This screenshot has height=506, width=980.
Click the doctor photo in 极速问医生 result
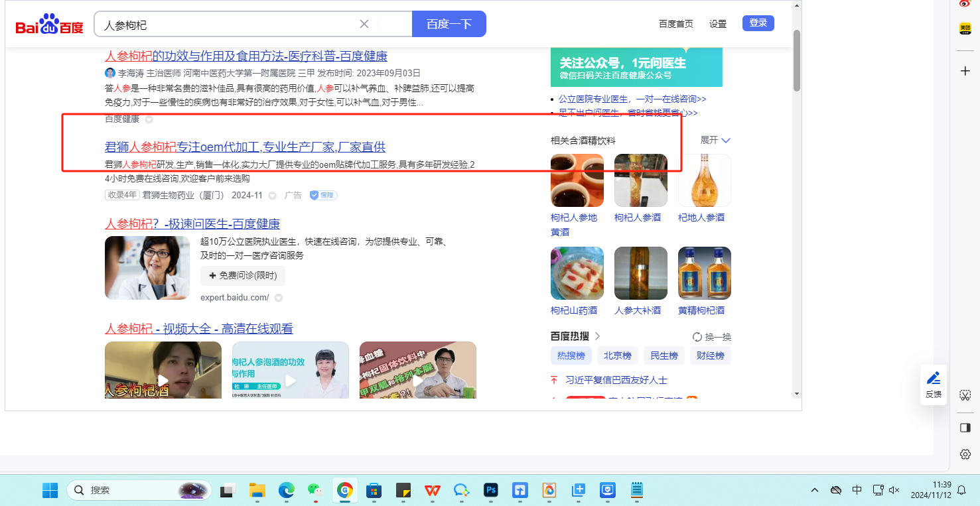(x=147, y=268)
